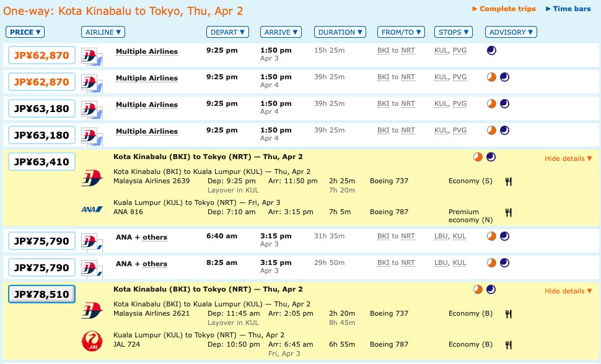601x364 pixels.
Task: Click airline logo on 6:40 am ANA + others row
Action: [x=92, y=243]
